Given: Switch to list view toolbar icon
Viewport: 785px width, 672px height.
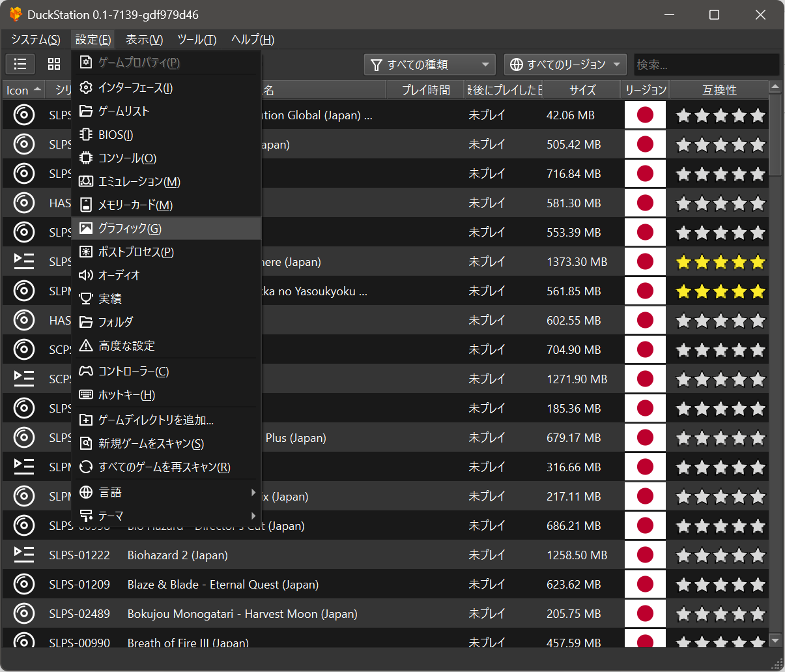Looking at the screenshot, I should pos(21,64).
